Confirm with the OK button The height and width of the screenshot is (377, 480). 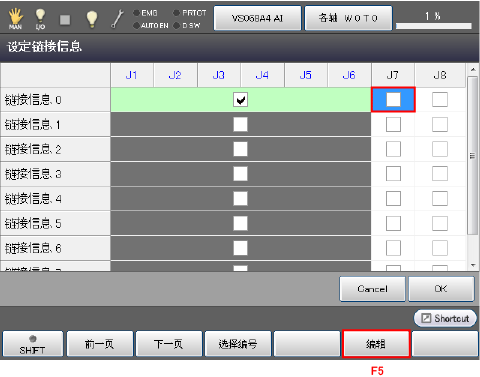[441, 289]
